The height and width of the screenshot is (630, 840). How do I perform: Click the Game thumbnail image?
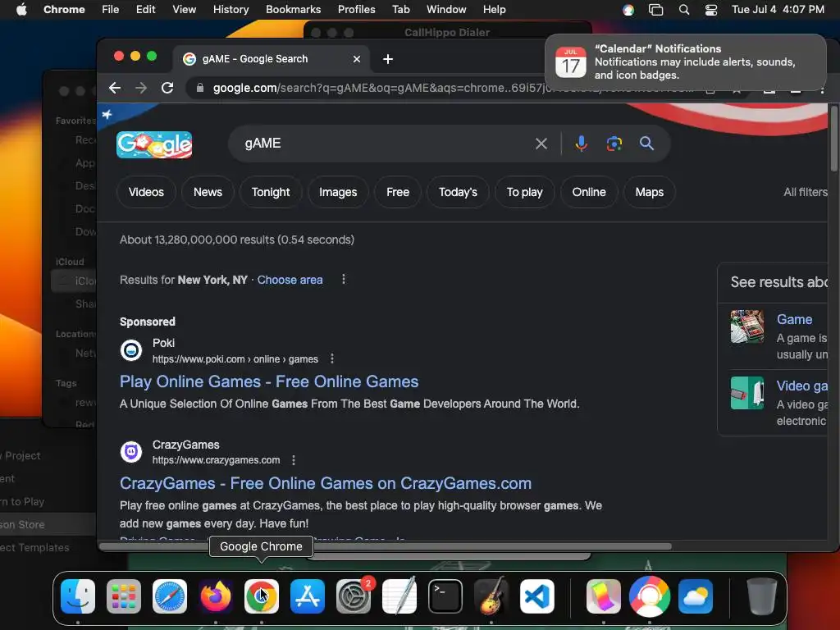[747, 326]
